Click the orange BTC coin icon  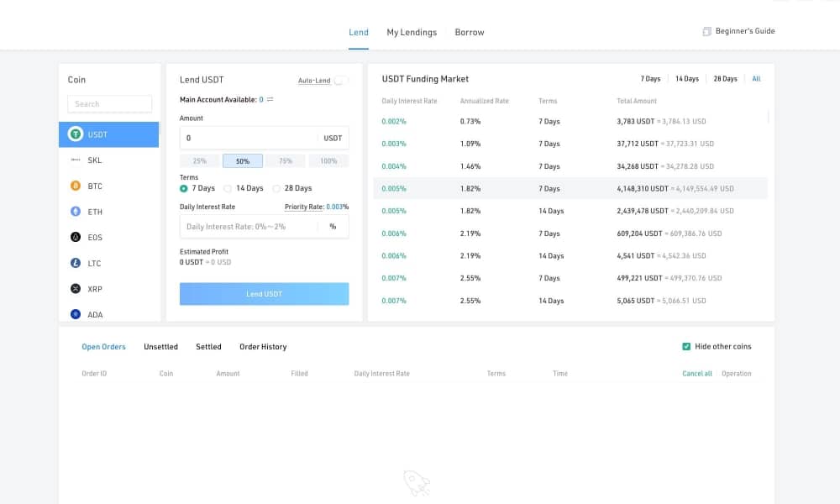click(76, 186)
